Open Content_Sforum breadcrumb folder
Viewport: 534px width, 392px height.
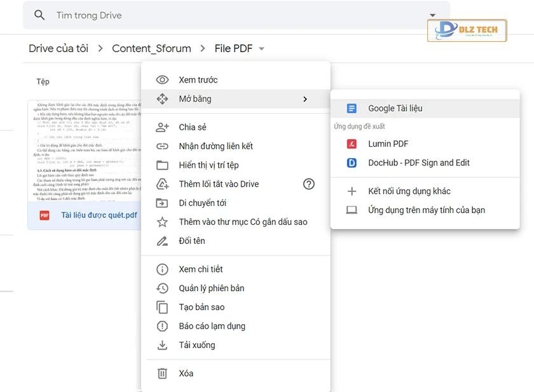(151, 48)
